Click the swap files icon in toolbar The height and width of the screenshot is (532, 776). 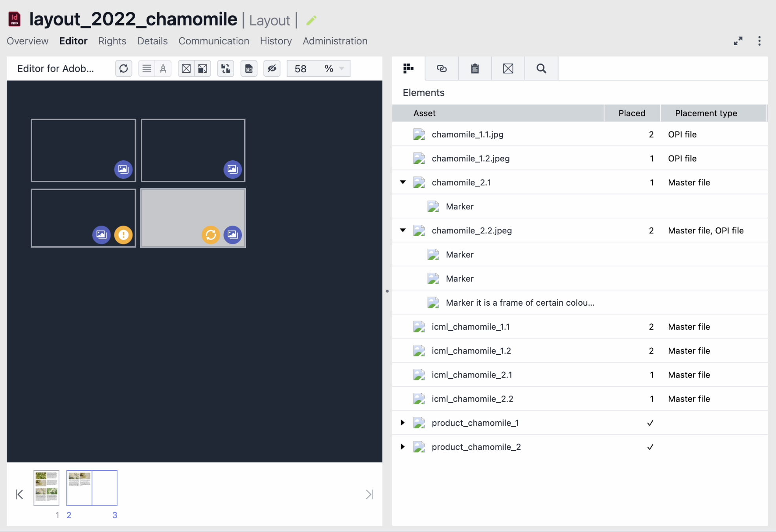(226, 69)
